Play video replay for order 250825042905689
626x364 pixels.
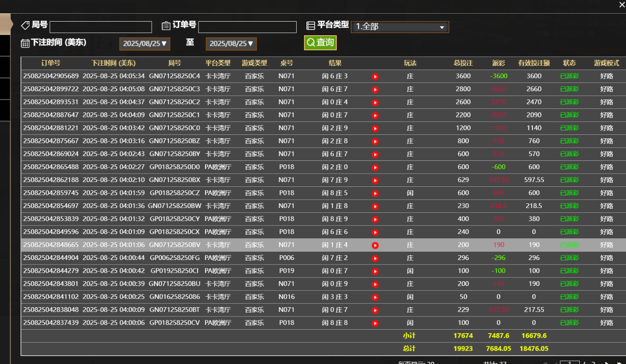pos(375,77)
